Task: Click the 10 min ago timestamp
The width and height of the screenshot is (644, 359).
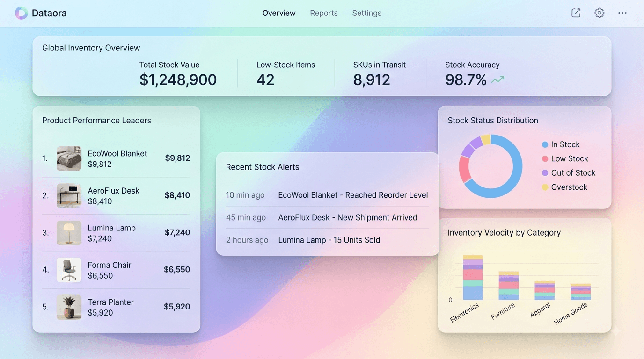Action: point(245,195)
